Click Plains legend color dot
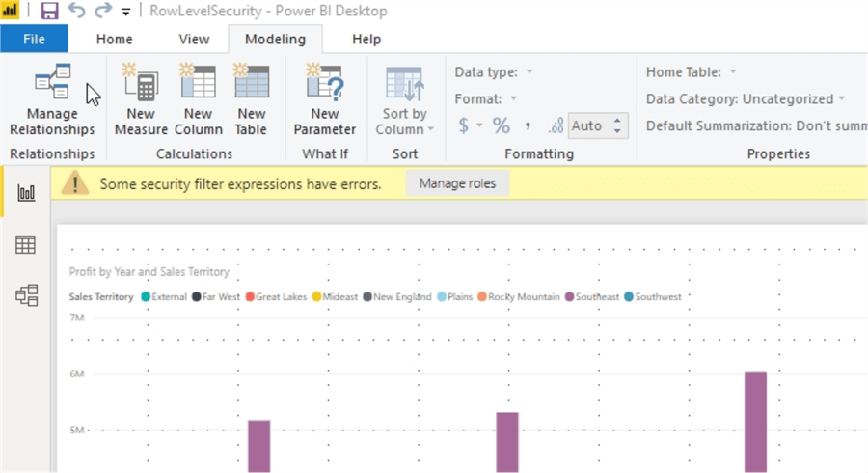 click(442, 297)
